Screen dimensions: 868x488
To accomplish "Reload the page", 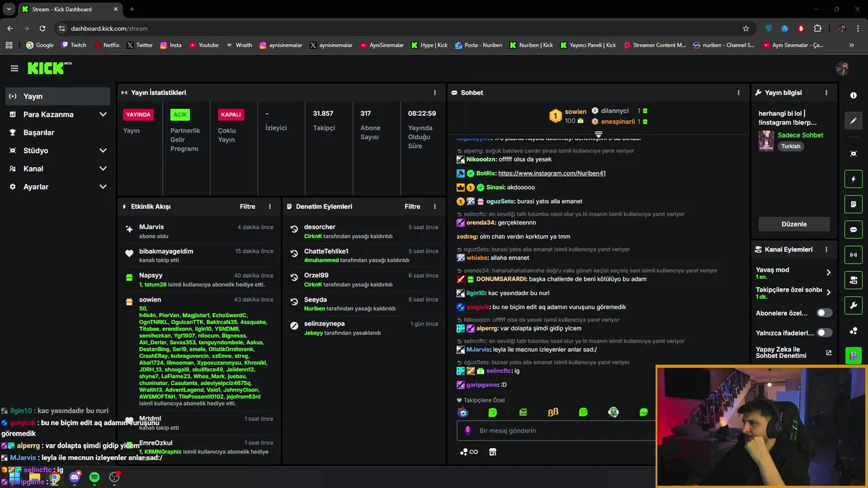I will point(42,28).
